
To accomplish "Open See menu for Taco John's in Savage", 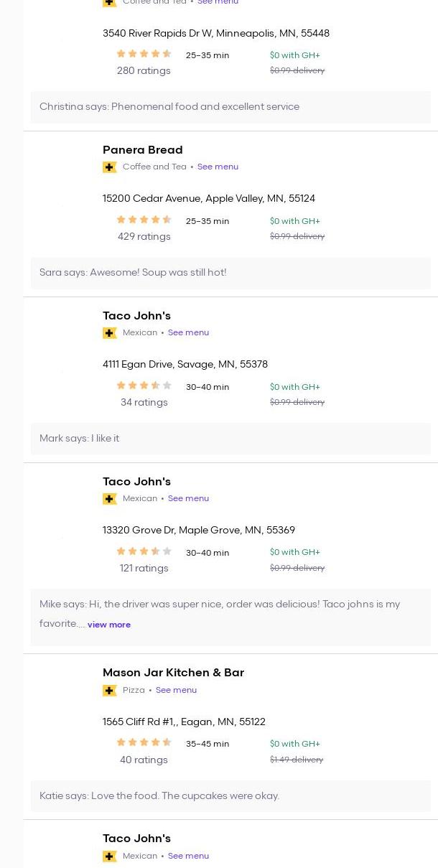I will coord(188,333).
